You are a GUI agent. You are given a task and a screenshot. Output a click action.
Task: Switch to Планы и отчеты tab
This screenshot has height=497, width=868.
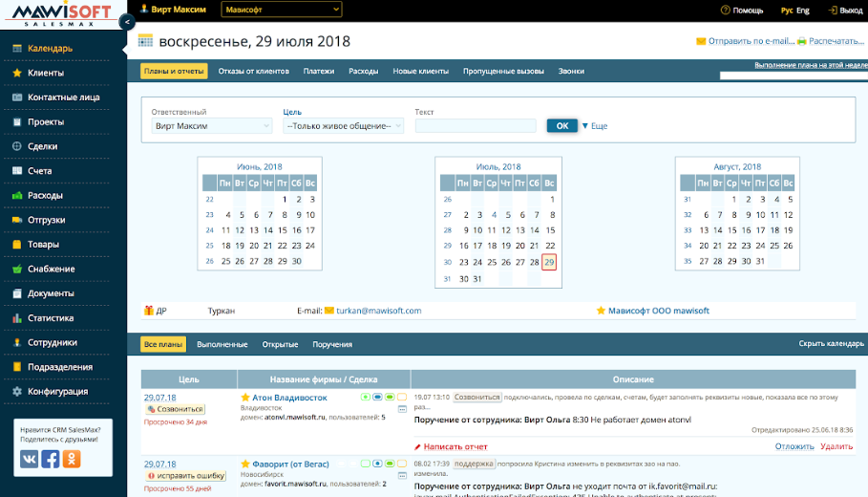pos(174,71)
